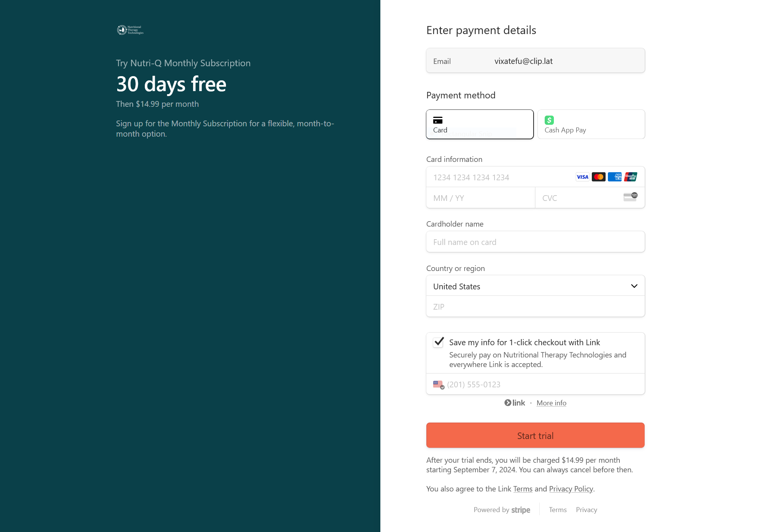Open the United States country dropdown
This screenshot has width=768, height=532.
(x=535, y=286)
